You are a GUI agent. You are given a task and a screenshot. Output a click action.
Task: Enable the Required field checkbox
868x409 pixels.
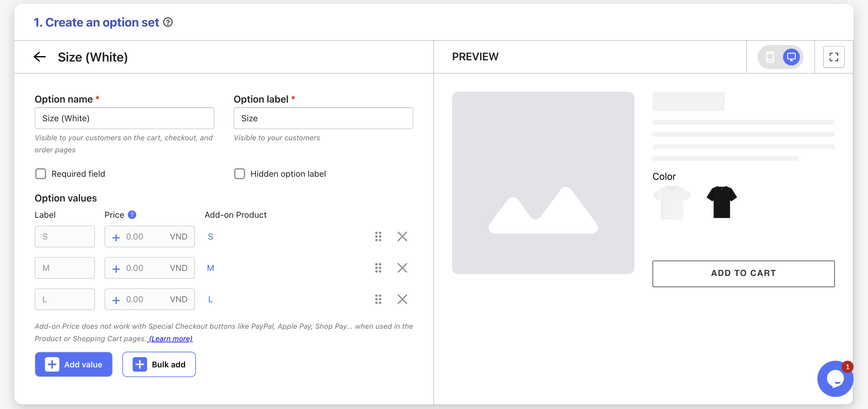41,174
